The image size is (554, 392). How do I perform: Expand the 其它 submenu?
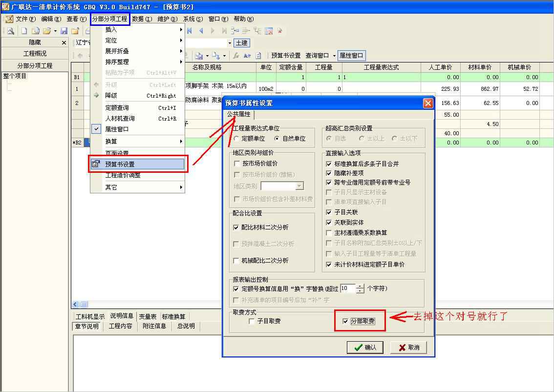coord(138,187)
